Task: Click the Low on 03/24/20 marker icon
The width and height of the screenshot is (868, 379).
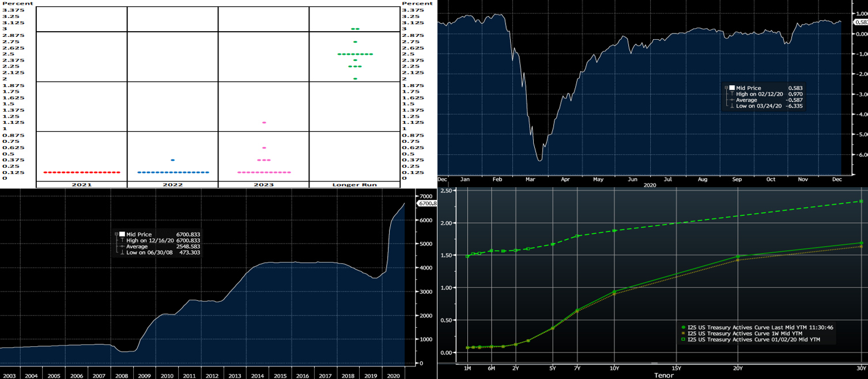Action: (x=732, y=107)
